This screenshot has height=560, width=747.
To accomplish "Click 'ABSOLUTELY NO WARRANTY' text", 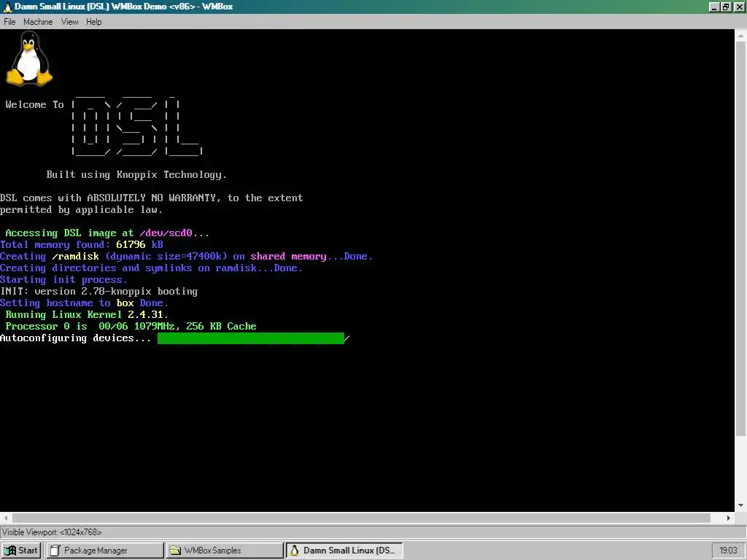I will (152, 198).
